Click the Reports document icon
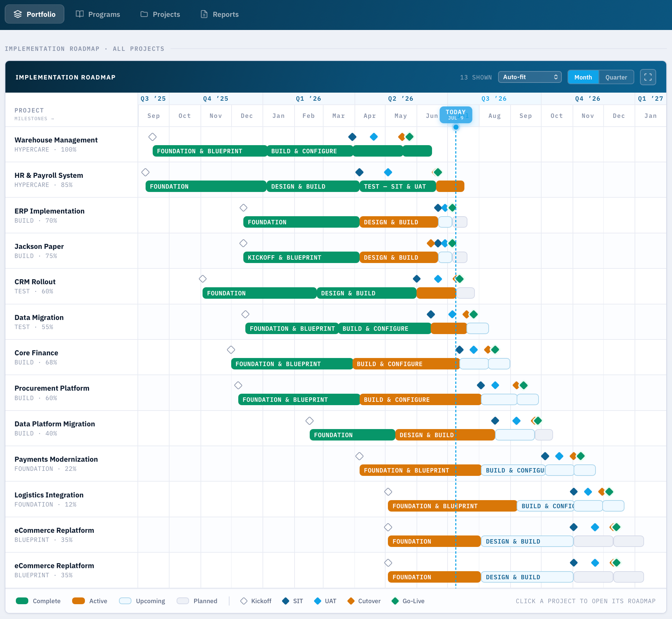The height and width of the screenshot is (619, 672). 204,14
